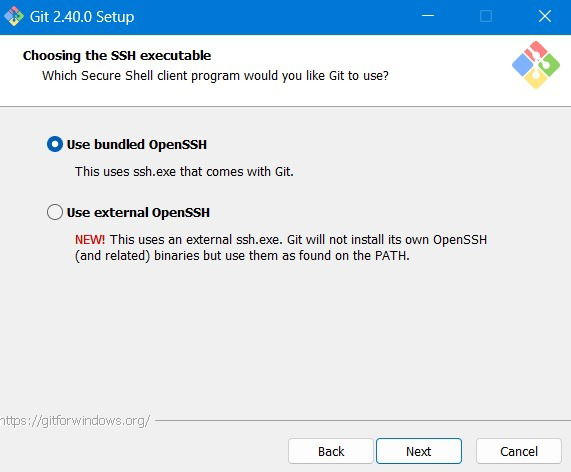Click the 'Choosing the SSH executable' heading
Screen dimensions: 571x472
coord(117,55)
